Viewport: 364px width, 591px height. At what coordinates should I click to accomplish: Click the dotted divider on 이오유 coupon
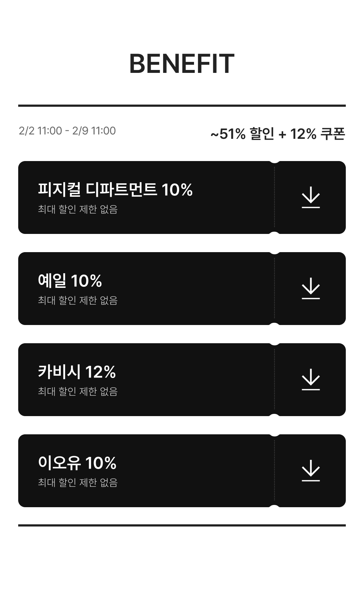274,471
